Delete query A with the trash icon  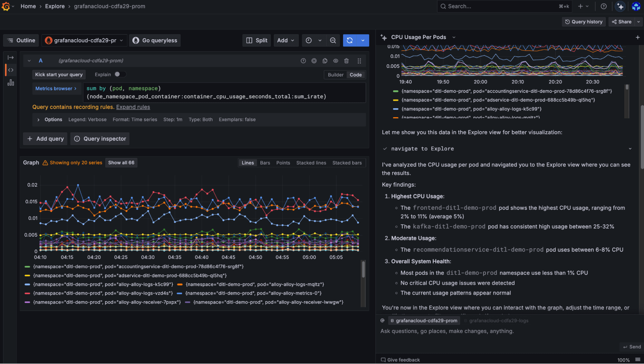pos(346,61)
